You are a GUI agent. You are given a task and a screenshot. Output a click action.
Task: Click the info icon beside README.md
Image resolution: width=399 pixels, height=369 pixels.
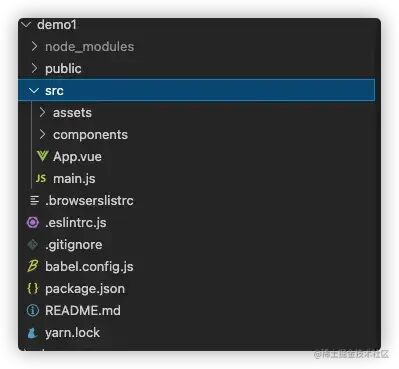pyautogui.click(x=33, y=310)
